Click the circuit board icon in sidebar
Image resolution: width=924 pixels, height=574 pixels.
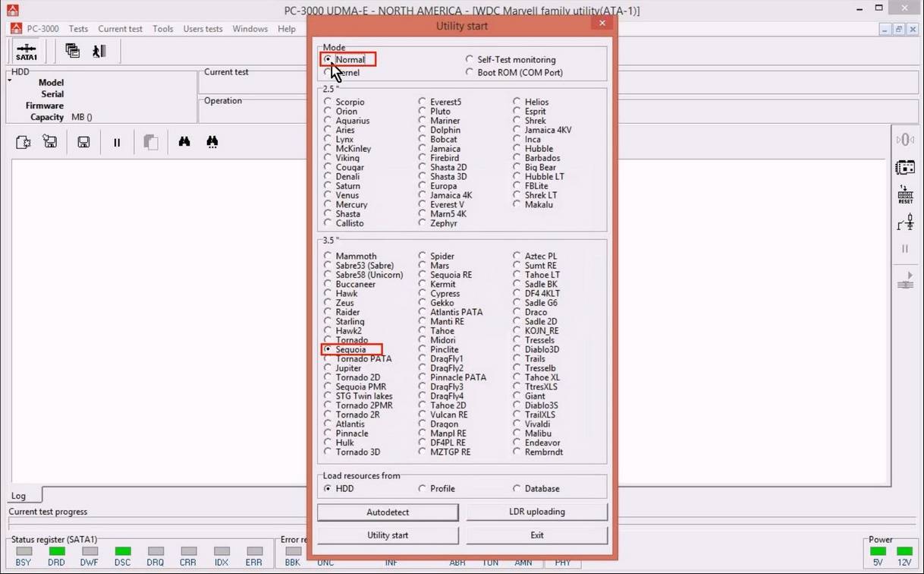pos(905,167)
